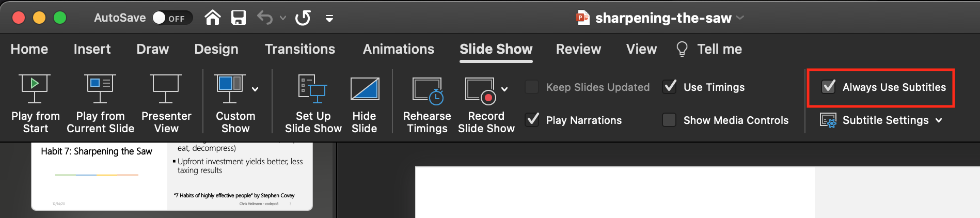Save presentation with the floppy disk icon

(x=238, y=18)
